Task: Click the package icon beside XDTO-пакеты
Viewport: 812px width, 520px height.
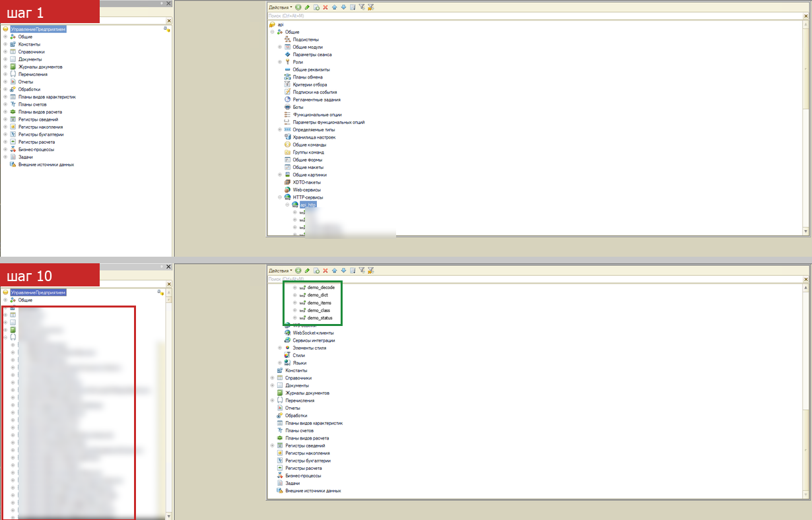Action: pos(287,182)
